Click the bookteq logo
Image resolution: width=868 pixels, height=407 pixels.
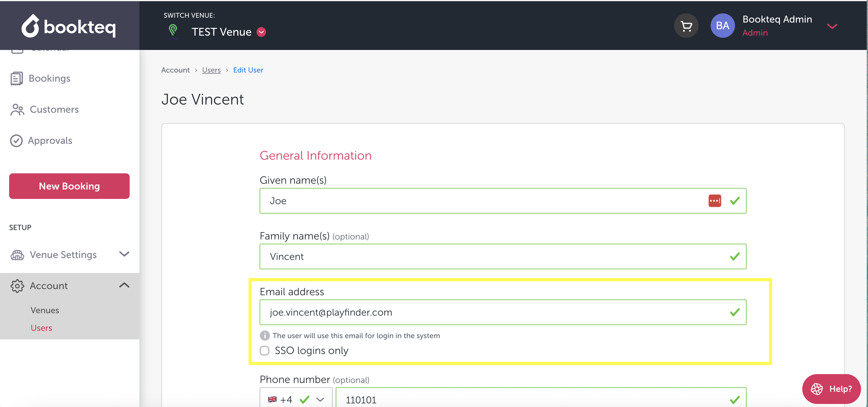click(69, 26)
